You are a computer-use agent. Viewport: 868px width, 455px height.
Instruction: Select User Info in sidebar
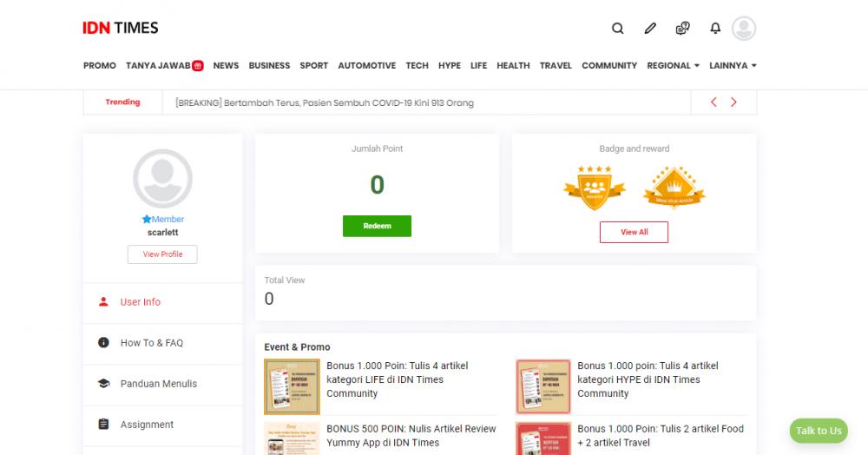point(163,302)
